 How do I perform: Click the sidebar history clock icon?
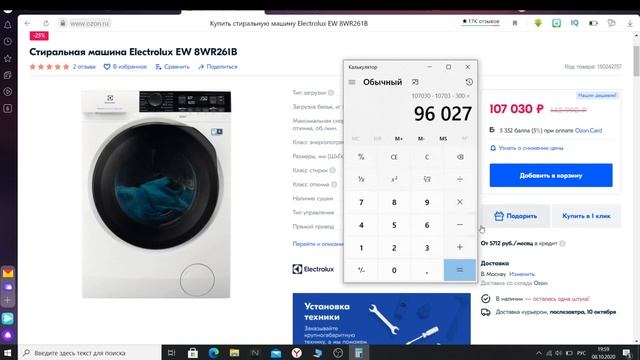coord(8,41)
